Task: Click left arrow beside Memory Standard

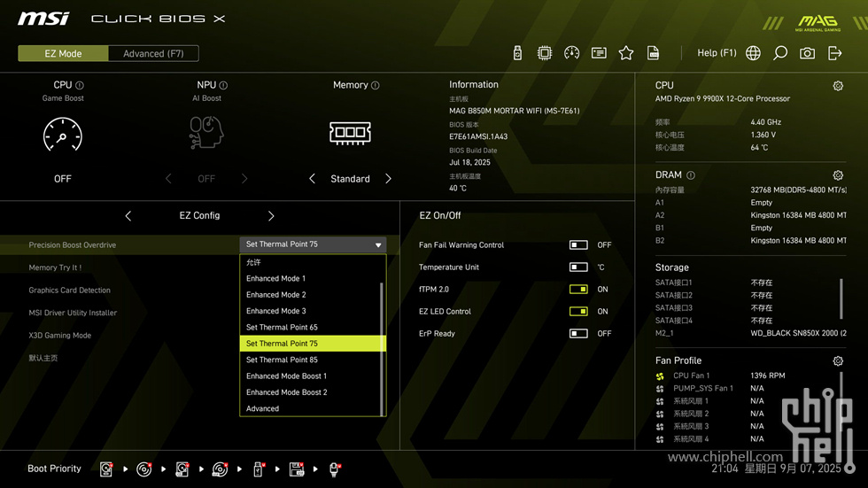Action: tap(312, 179)
